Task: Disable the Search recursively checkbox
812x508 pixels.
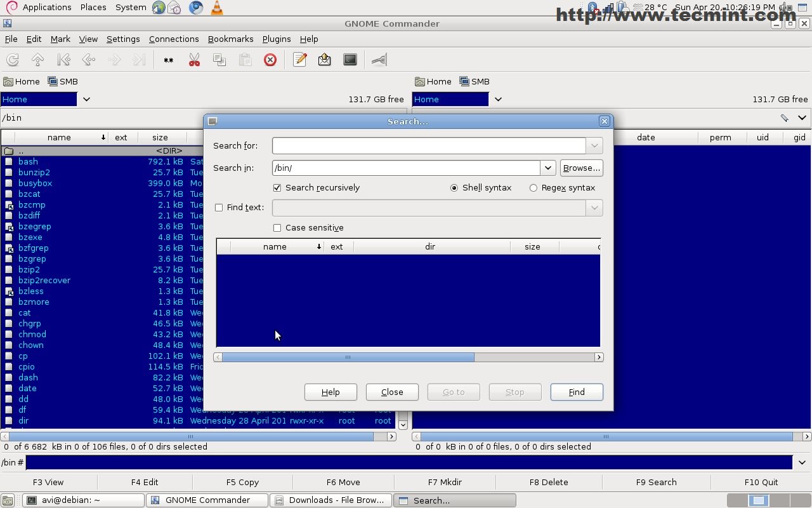Action: tap(277, 188)
